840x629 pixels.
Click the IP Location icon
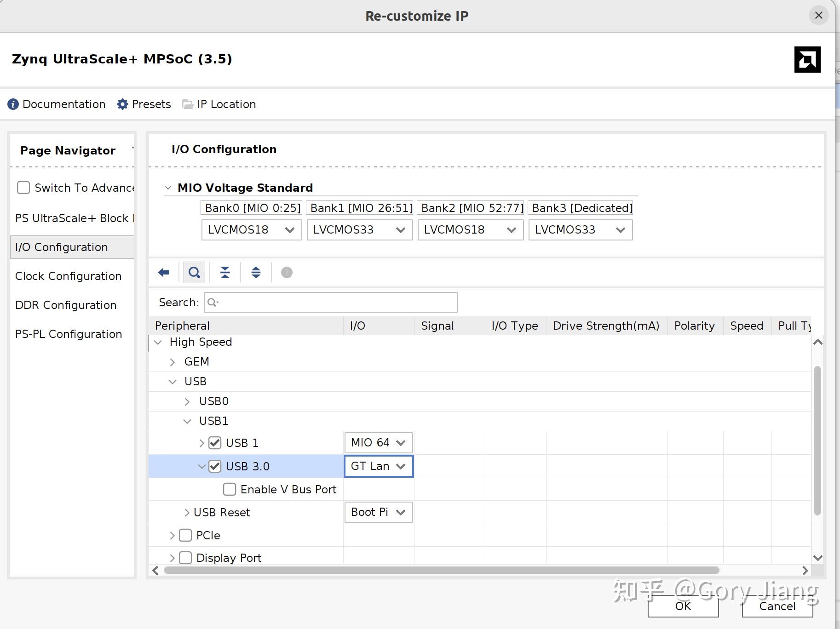click(187, 104)
